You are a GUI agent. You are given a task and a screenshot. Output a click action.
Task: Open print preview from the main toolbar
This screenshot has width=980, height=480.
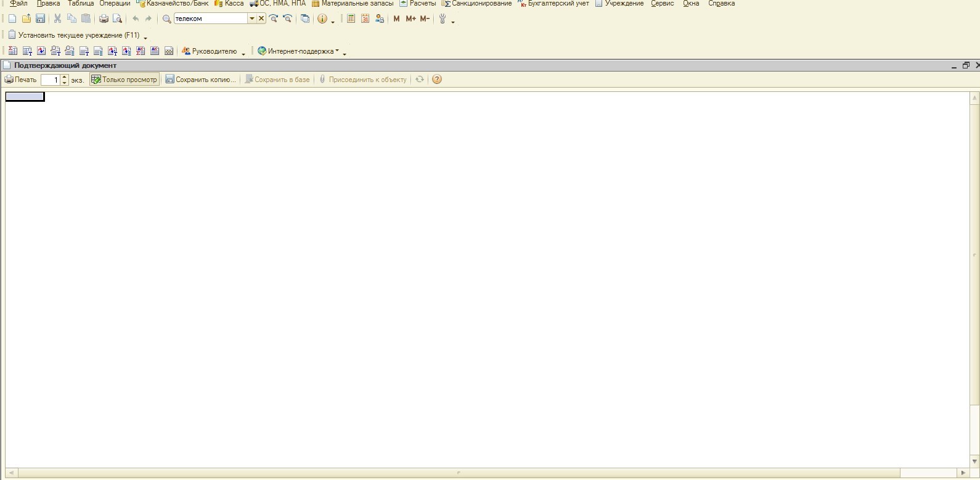point(117,19)
